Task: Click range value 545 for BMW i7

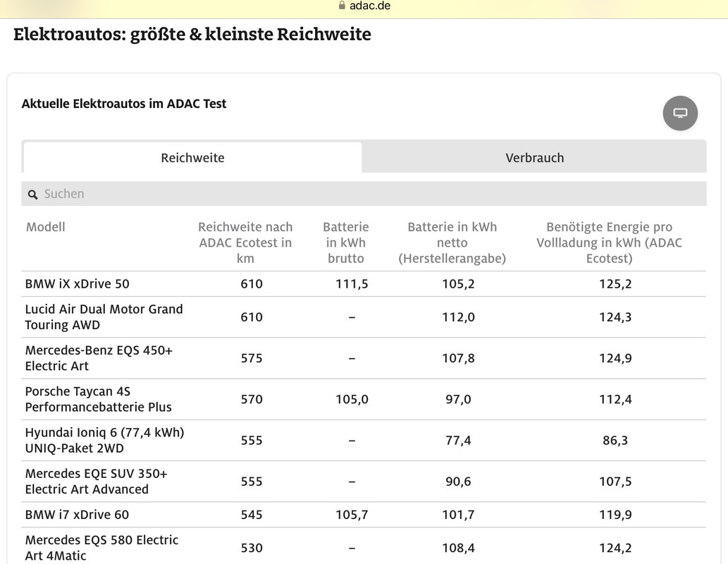Action: (252, 515)
